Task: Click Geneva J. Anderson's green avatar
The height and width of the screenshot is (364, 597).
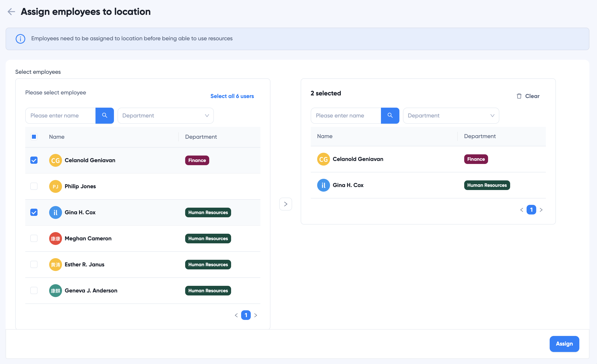Action: click(x=56, y=291)
